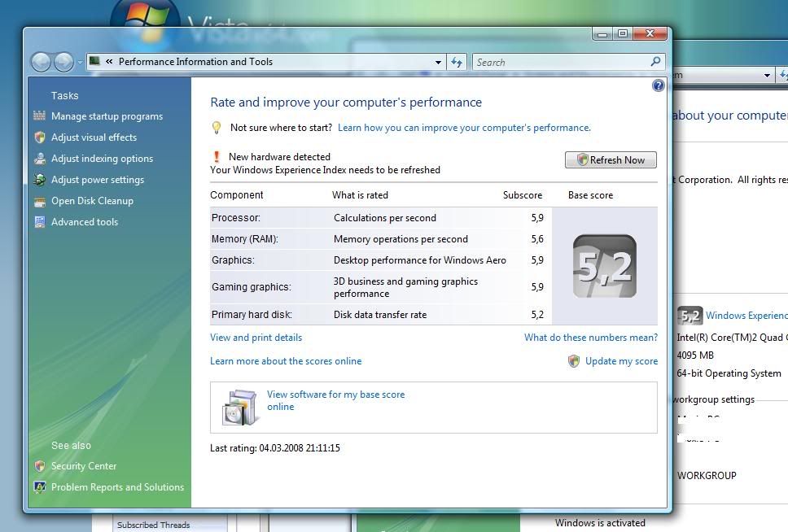Click Windows is activated text

click(x=600, y=523)
